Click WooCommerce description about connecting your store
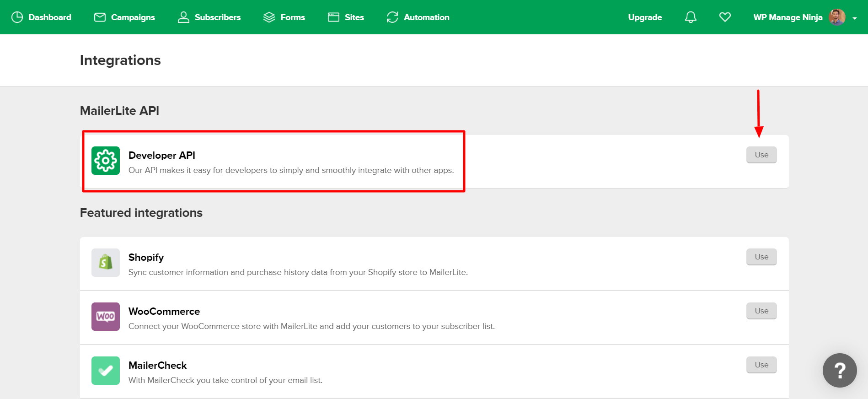868x399 pixels. pos(311,326)
